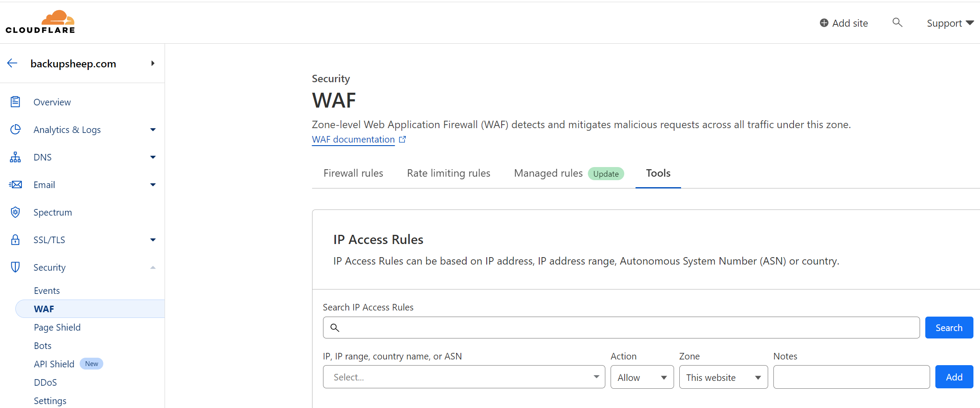Open Events under Security
The image size is (980, 408).
(47, 290)
